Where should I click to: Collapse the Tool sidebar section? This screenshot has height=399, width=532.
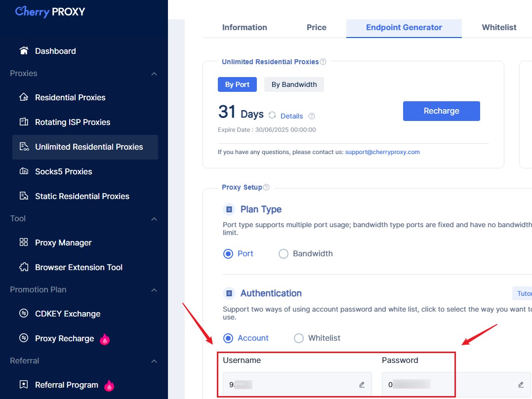click(x=154, y=219)
